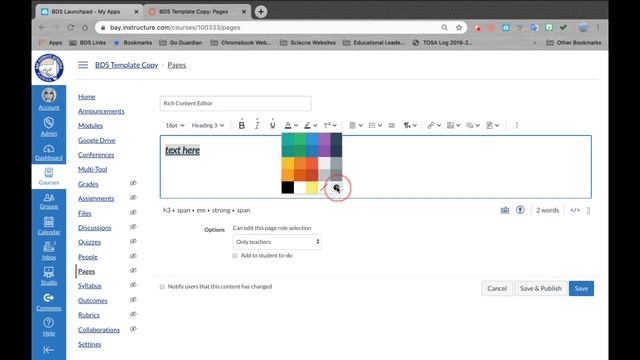Open Studio in the global sidebar
Screen dimensions: 640x360
click(49, 276)
